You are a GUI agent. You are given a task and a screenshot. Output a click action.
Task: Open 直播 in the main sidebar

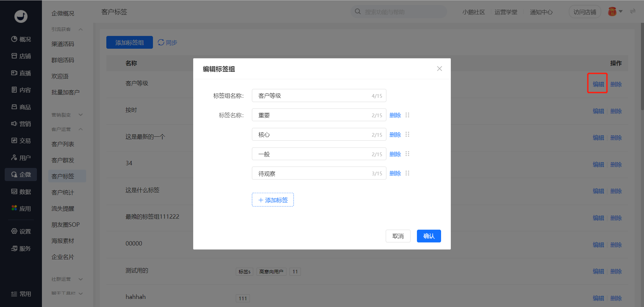(x=21, y=73)
